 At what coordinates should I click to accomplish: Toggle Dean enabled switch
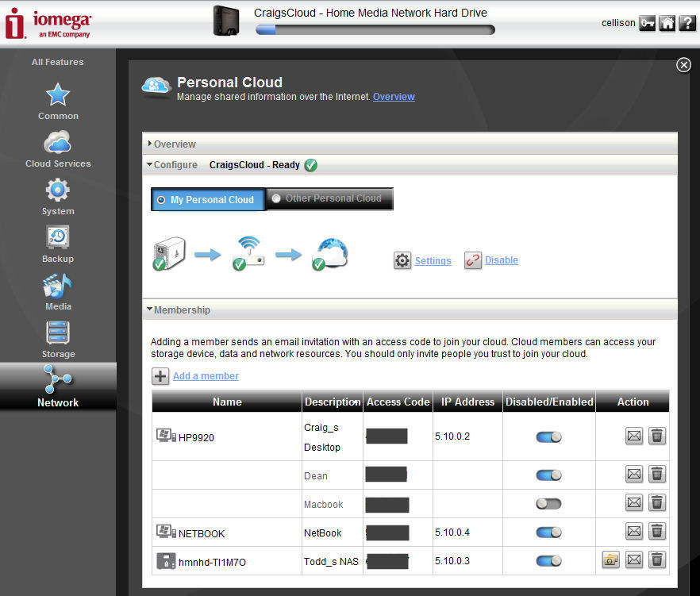pos(548,475)
